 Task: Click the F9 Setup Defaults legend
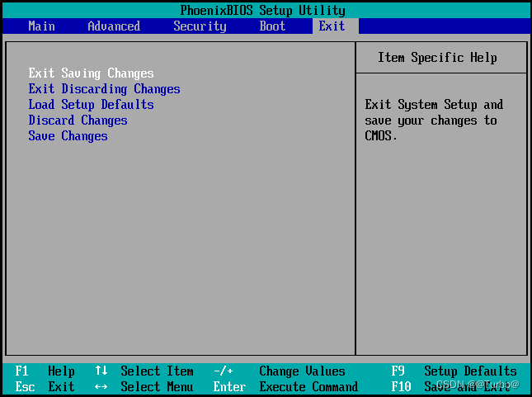point(454,371)
